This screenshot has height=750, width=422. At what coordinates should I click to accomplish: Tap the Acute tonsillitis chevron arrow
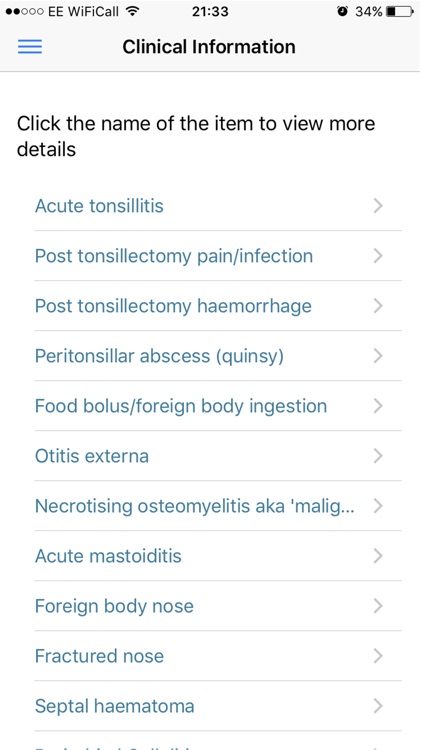pos(378,206)
